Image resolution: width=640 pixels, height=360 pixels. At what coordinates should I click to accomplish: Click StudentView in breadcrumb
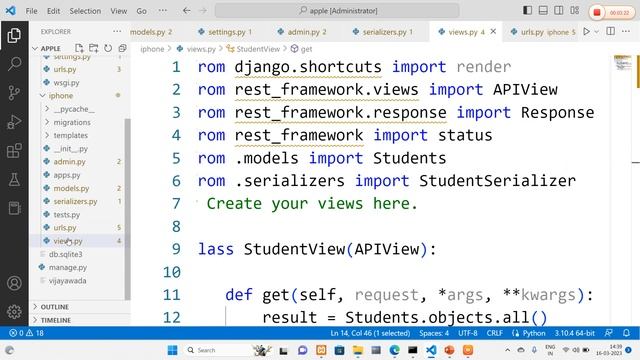click(258, 49)
